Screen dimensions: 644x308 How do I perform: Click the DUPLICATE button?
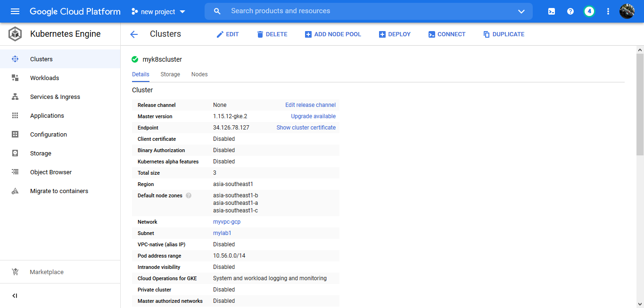504,34
